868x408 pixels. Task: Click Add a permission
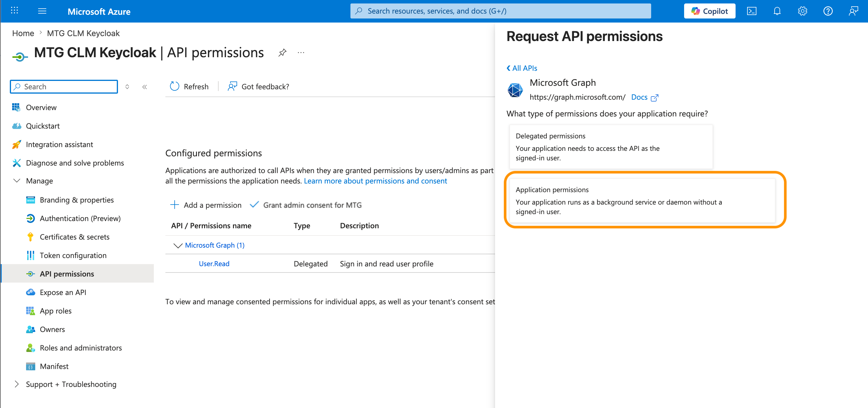[206, 205]
